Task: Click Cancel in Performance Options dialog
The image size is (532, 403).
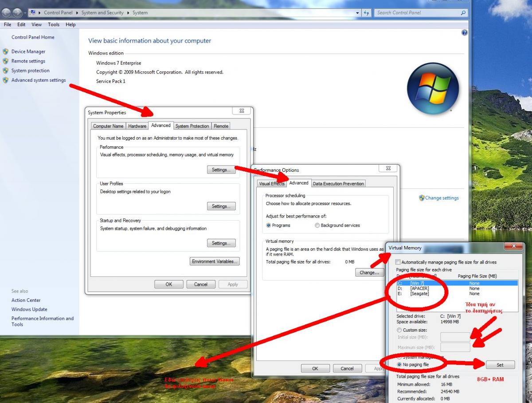Action: [347, 368]
